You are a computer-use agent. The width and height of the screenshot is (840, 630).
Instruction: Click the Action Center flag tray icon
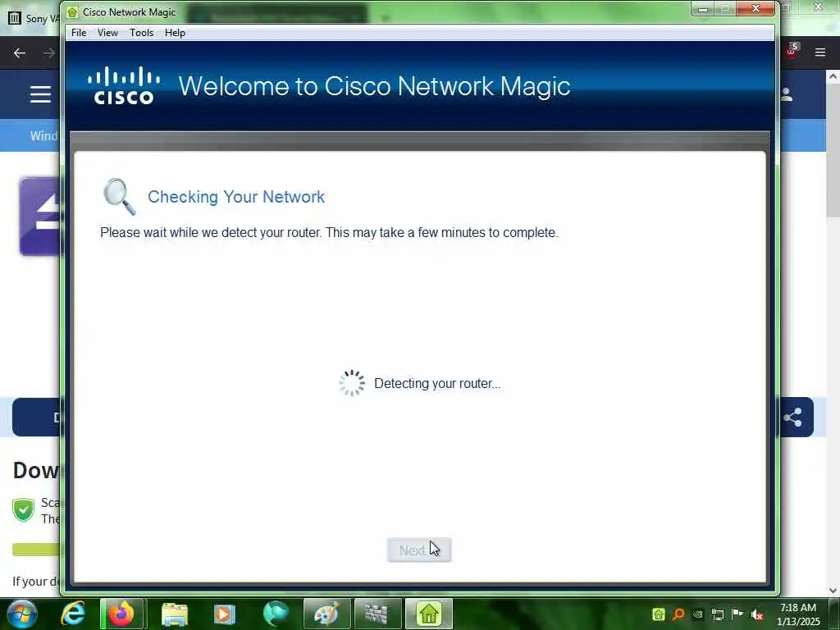[x=737, y=614]
